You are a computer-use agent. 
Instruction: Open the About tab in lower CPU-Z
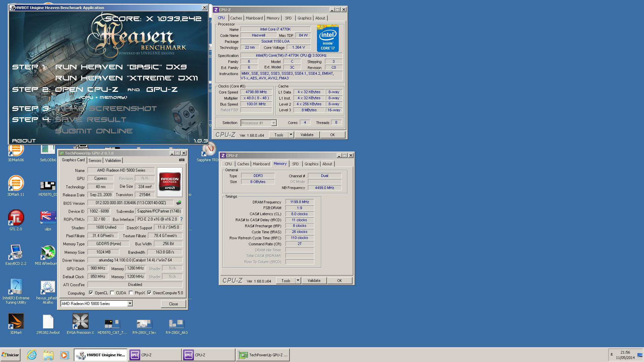click(x=327, y=164)
